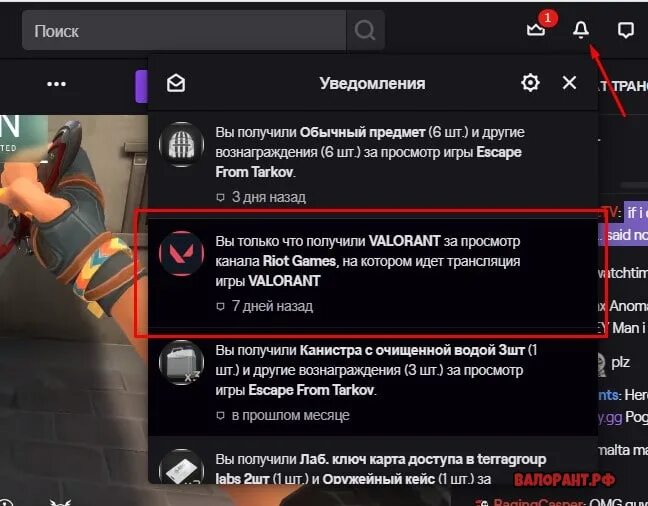Click the water canister item thumbnail
The image size is (648, 506).
click(181, 363)
